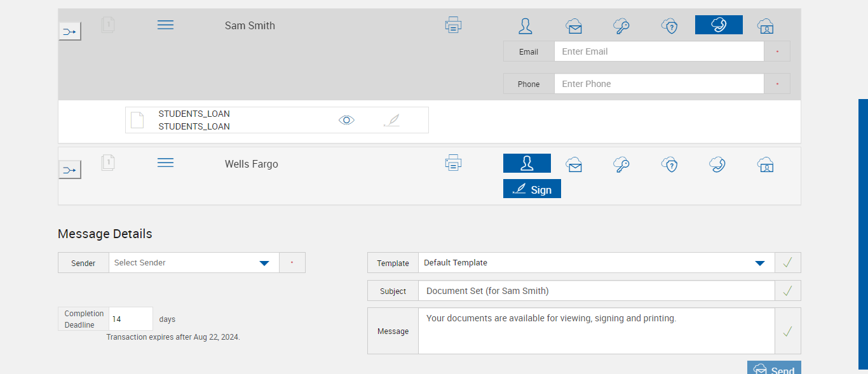
Task: Open the Select Sender dropdown
Action: pos(194,263)
